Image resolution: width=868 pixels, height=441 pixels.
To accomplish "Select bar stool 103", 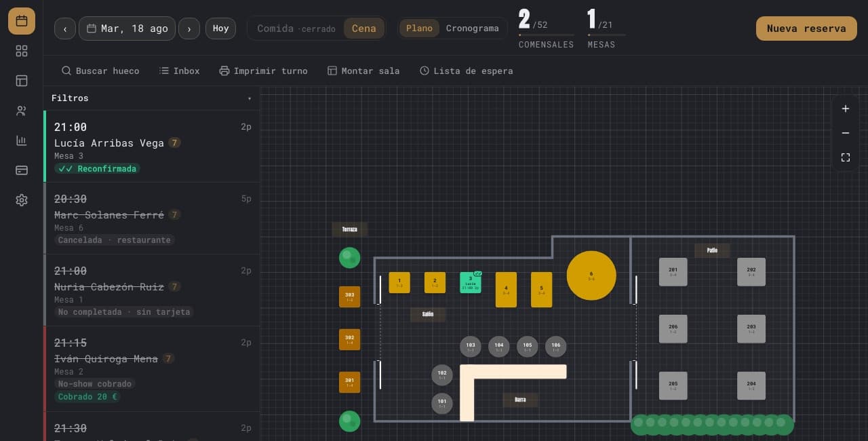I will pos(471,347).
